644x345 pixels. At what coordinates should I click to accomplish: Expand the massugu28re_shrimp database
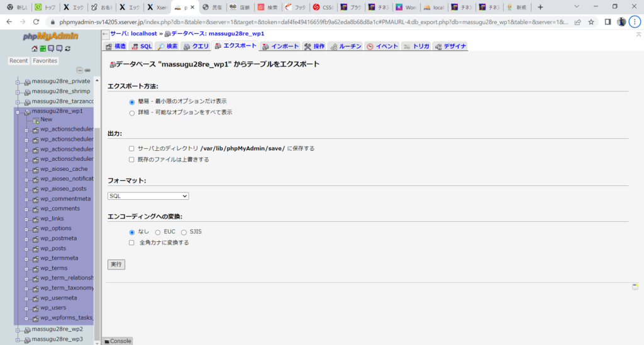[x=18, y=92]
